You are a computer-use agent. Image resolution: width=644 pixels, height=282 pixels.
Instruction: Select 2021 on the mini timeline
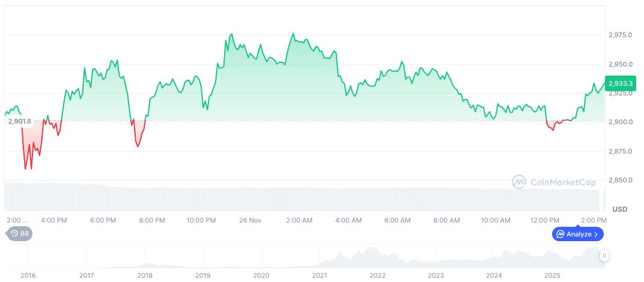319,275
